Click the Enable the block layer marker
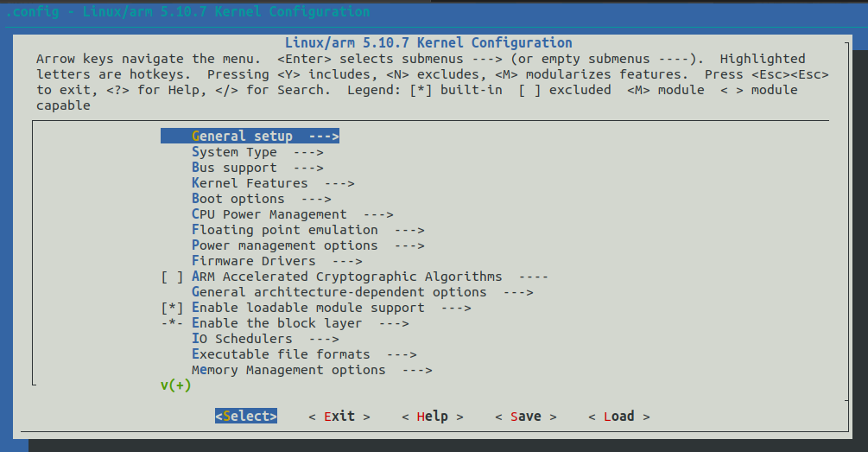 172,323
